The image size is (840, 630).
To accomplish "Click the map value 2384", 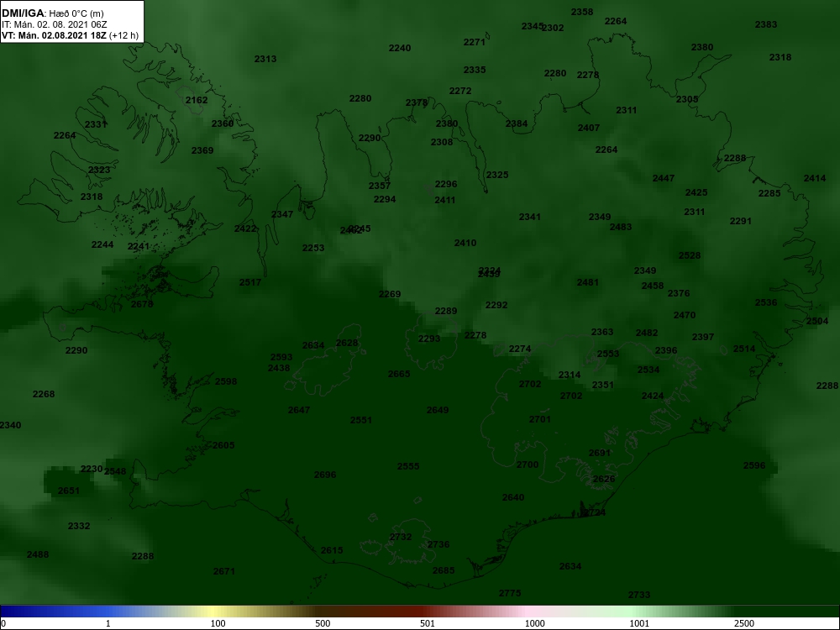I will coord(517,123).
